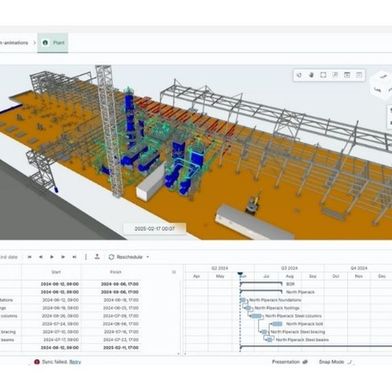
Task: Click the Q4 2024 quarter header
Action: pyautogui.click(x=359, y=268)
